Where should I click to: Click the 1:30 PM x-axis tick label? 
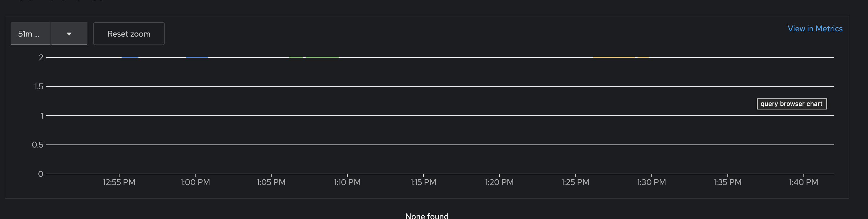[651, 182]
